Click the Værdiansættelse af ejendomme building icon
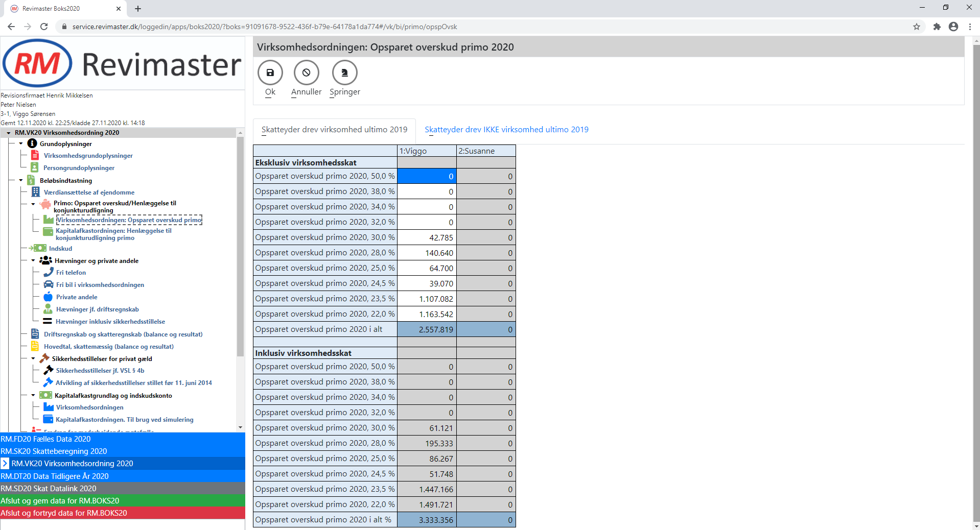This screenshot has height=530, width=980. [x=35, y=192]
